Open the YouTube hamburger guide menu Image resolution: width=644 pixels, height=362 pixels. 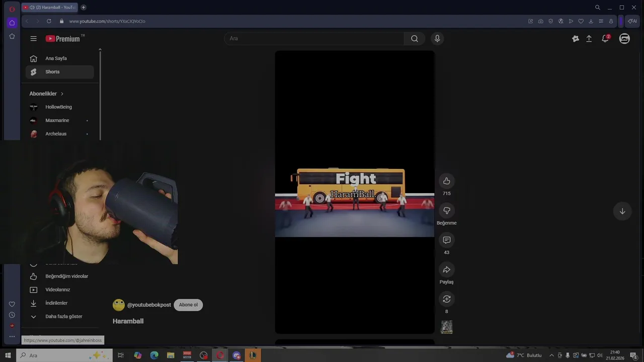(x=33, y=39)
